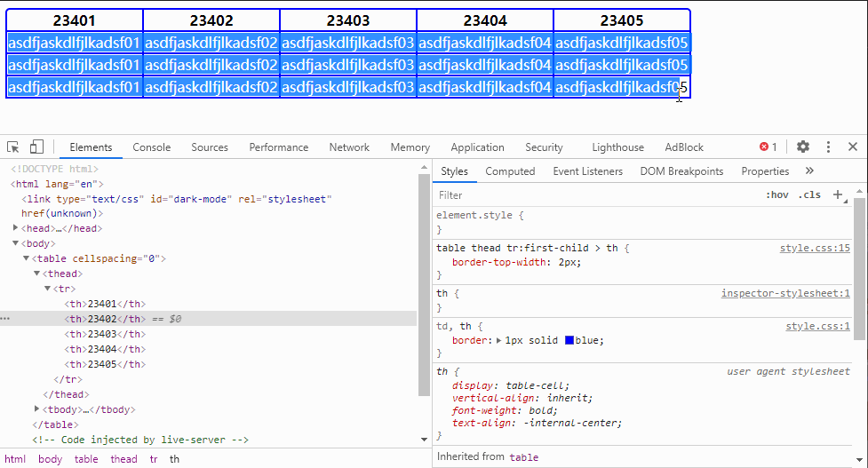The height and width of the screenshot is (468, 868).
Task: Open the Lighthouse tab
Action: click(617, 147)
